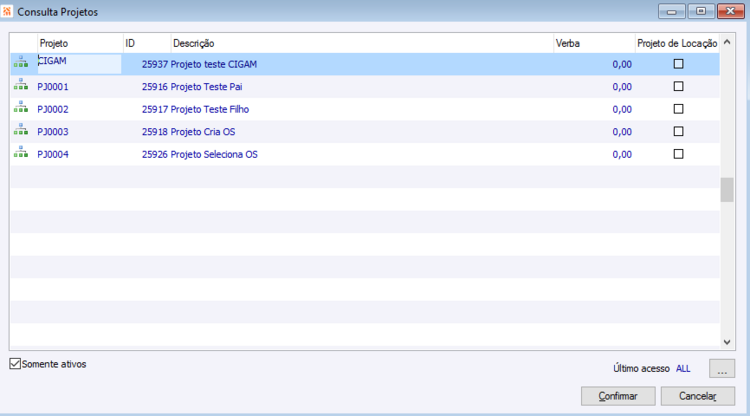Uncheck the Somente ativos checkbox
The height and width of the screenshot is (416, 750).
(15, 364)
